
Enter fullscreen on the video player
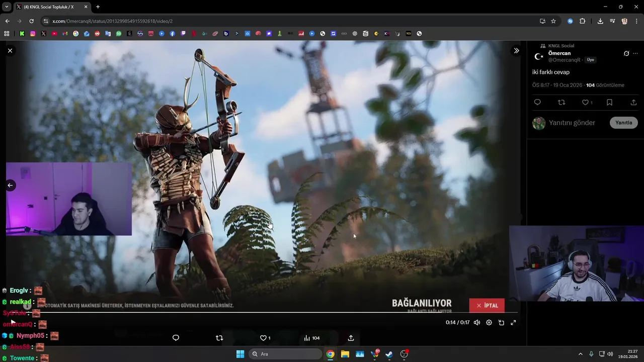tap(513, 322)
